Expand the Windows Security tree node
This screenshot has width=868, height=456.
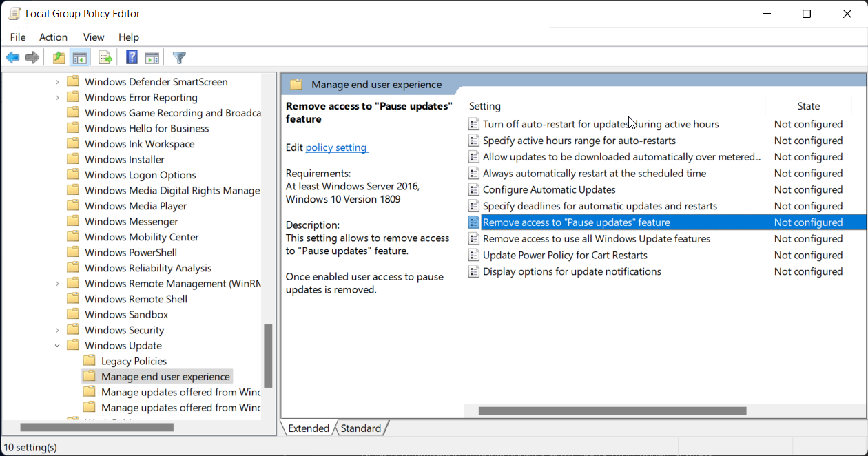(x=57, y=329)
